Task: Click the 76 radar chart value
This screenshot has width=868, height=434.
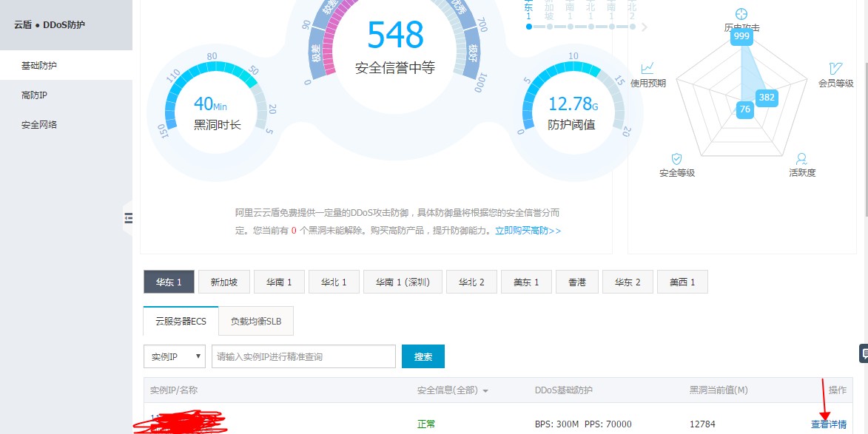Action: (745, 109)
